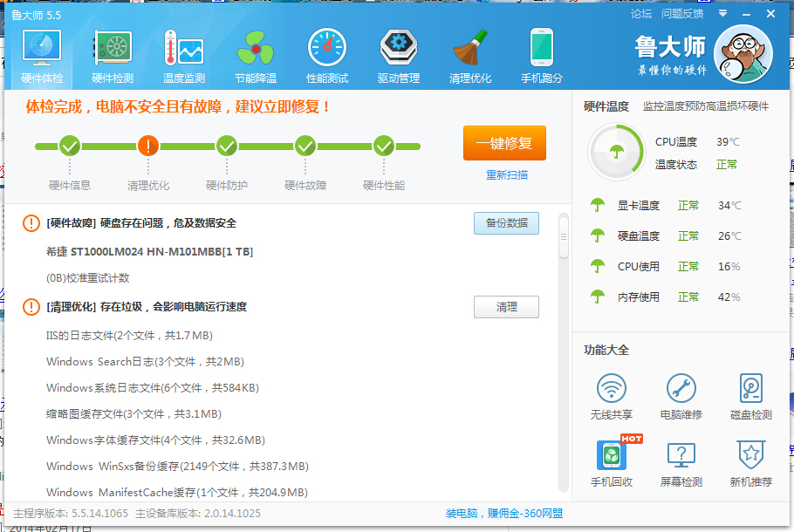Open the 温度监测 temperature monitor tab
The width and height of the screenshot is (794, 532).
pyautogui.click(x=184, y=57)
